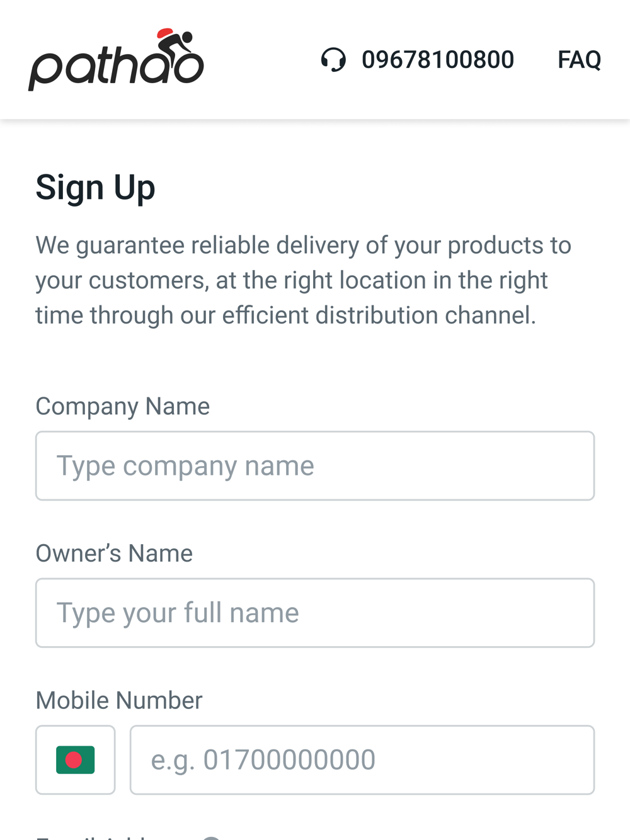Click the Company Name label
This screenshot has width=630, height=840.
122,406
